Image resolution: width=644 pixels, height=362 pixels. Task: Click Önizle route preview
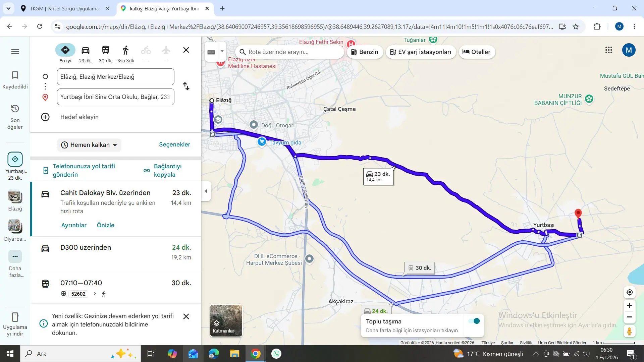point(106,225)
